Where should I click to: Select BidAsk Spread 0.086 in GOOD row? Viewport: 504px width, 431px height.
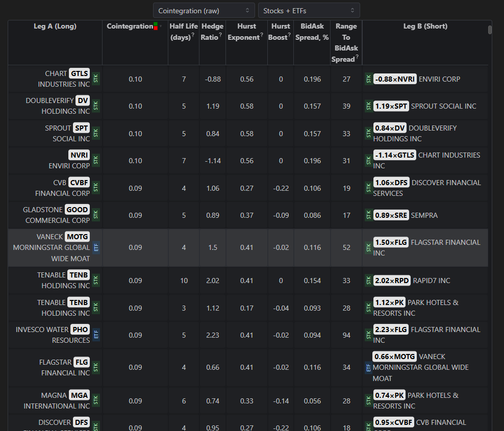[x=312, y=215]
